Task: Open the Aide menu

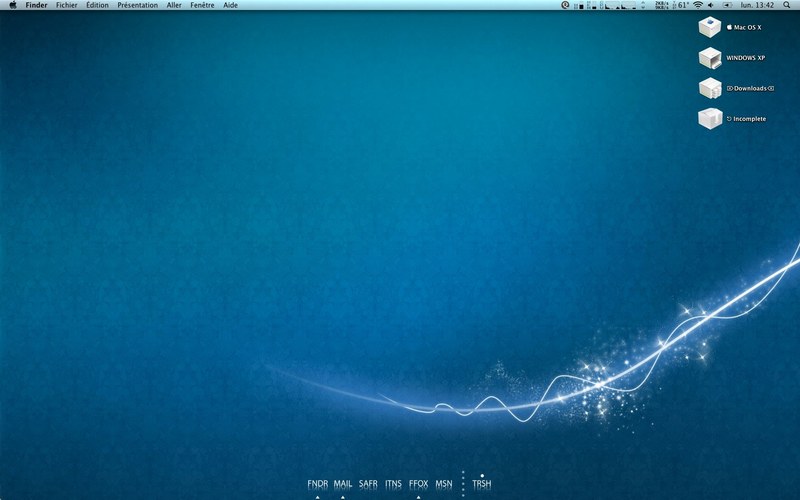Action: (x=230, y=5)
